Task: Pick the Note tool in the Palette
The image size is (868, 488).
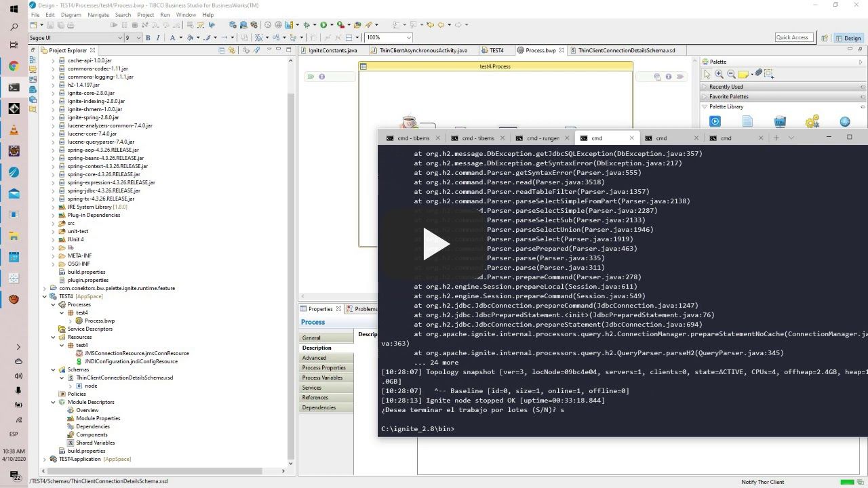Action: pos(743,73)
